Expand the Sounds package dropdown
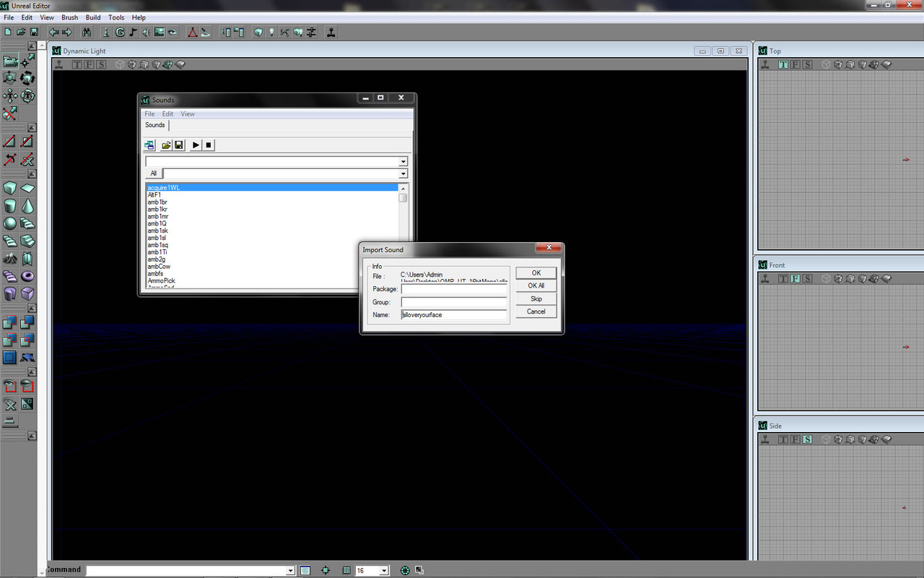 click(404, 162)
